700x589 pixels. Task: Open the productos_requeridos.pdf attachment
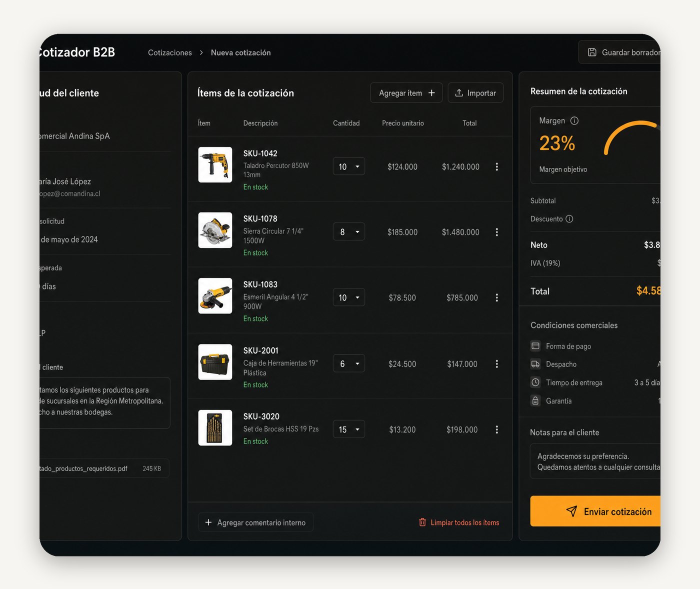point(104,468)
